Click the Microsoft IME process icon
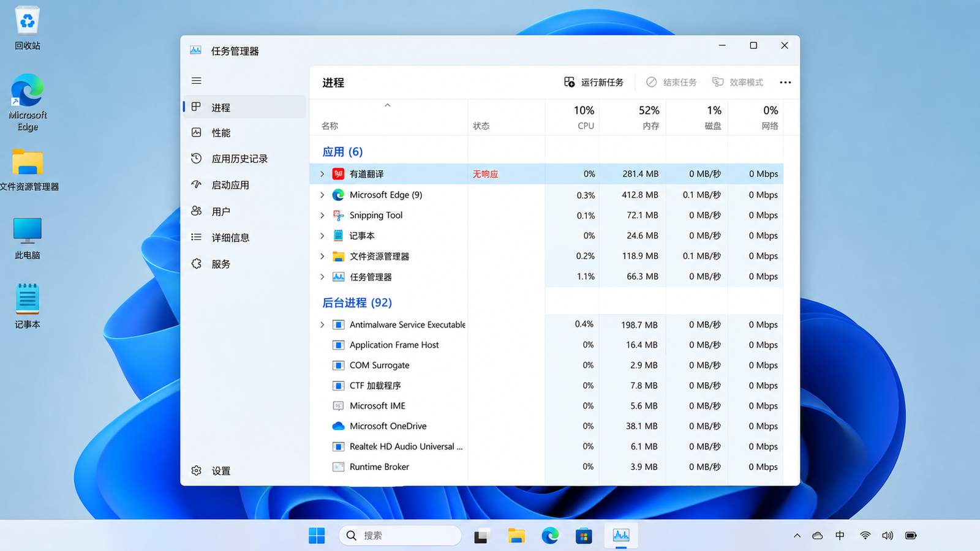 tap(338, 406)
